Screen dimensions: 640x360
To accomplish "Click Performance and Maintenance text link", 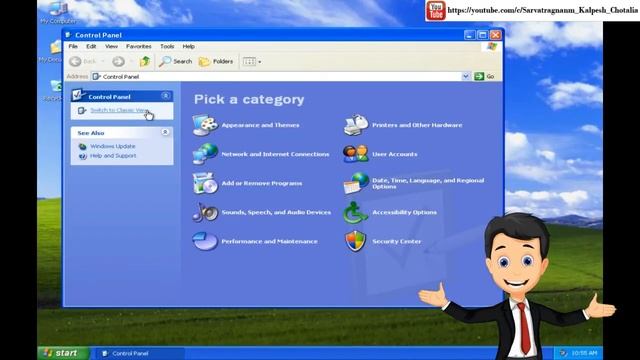I will [x=269, y=241].
